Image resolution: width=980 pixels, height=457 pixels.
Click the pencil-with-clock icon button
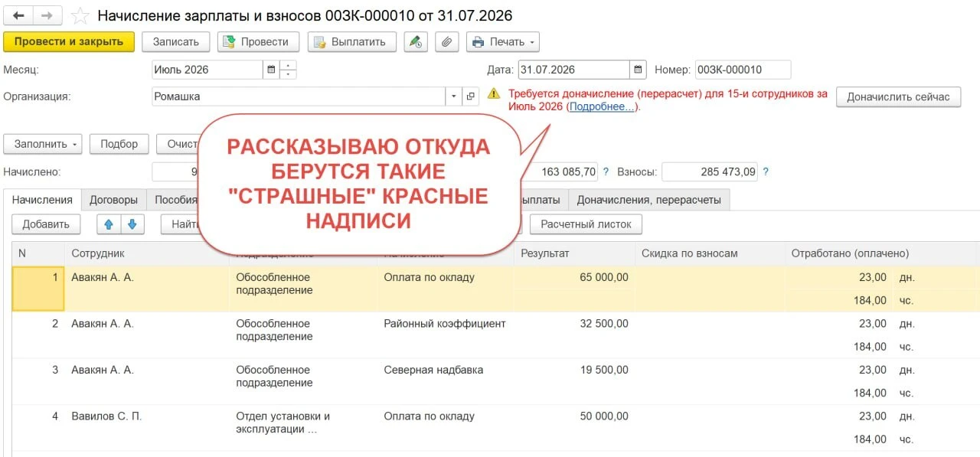click(x=415, y=41)
